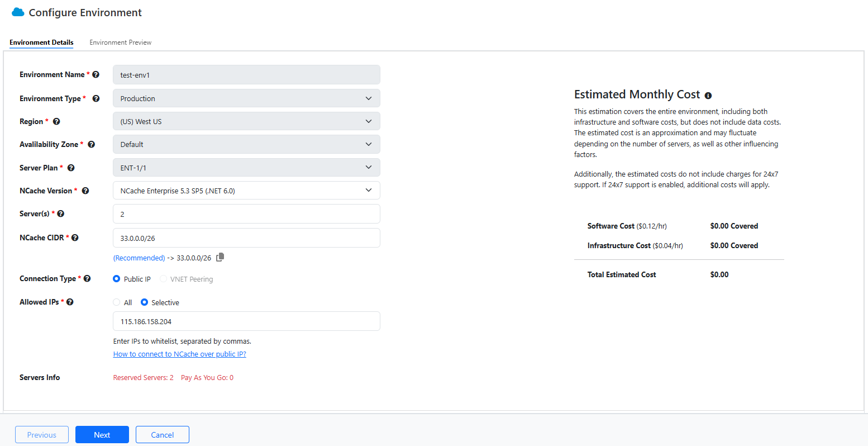Copy the recommended CIDR value
Image resolution: width=868 pixels, height=446 pixels.
(220, 257)
